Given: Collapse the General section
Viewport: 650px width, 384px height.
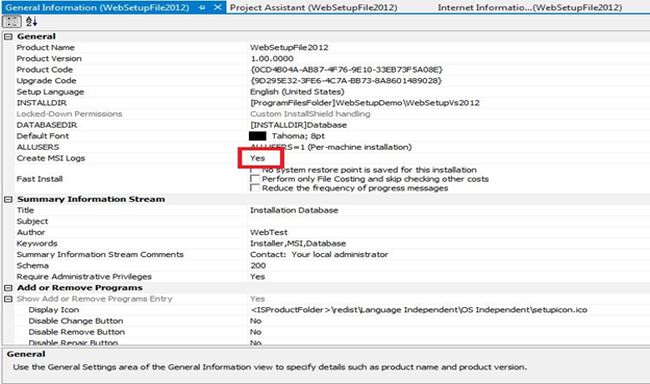Looking at the screenshot, I should tap(8, 36).
